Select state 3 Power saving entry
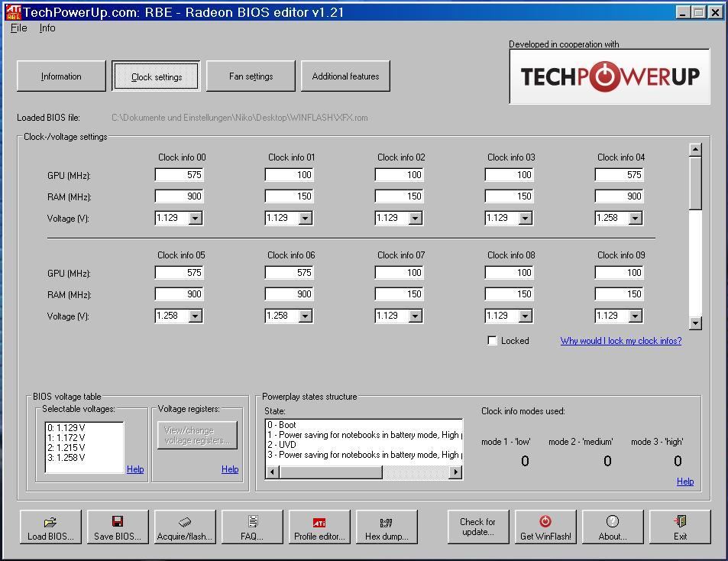The image size is (728, 561). pos(364,455)
